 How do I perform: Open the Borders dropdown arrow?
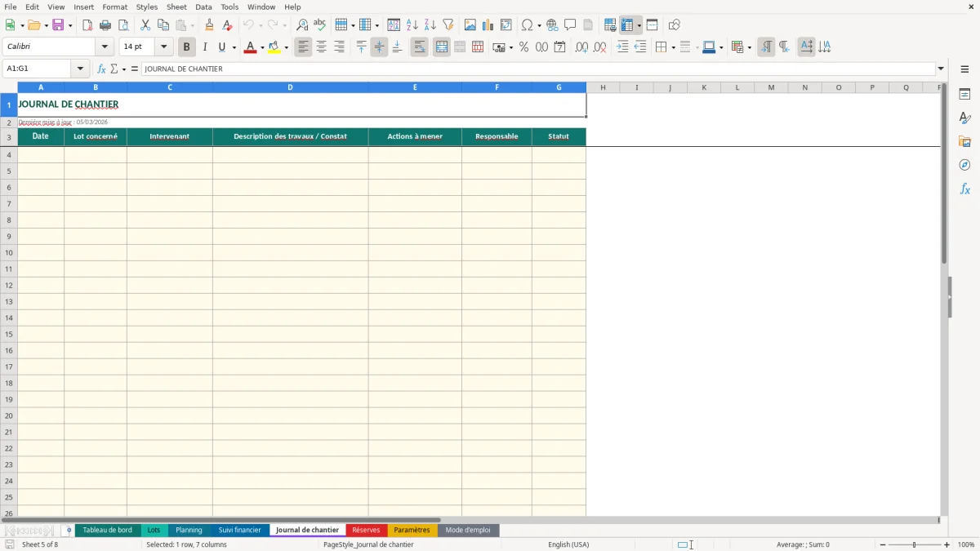tap(673, 47)
